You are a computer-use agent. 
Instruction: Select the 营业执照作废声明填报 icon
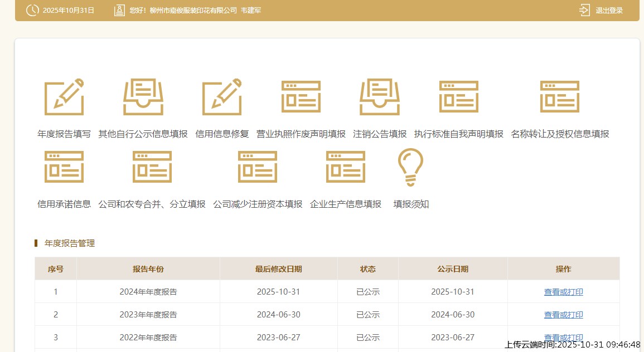pos(301,97)
